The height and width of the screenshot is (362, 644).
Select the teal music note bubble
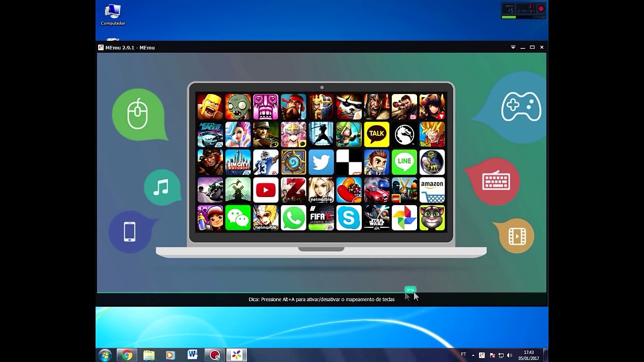[x=162, y=188]
